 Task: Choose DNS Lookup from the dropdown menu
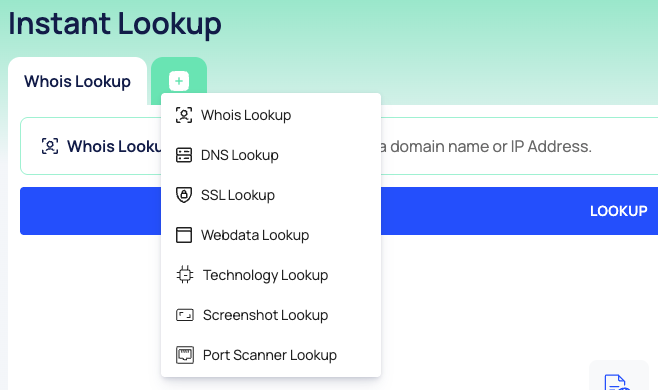(271, 155)
